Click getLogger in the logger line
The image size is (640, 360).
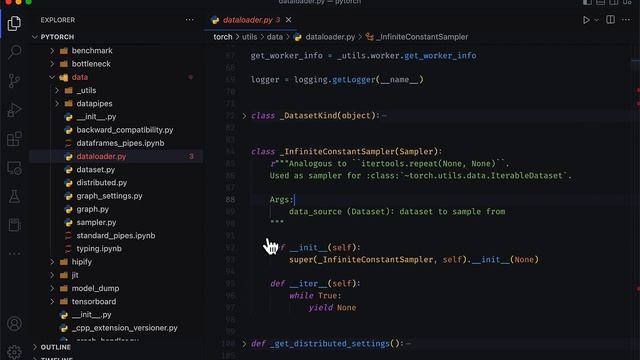pos(353,80)
